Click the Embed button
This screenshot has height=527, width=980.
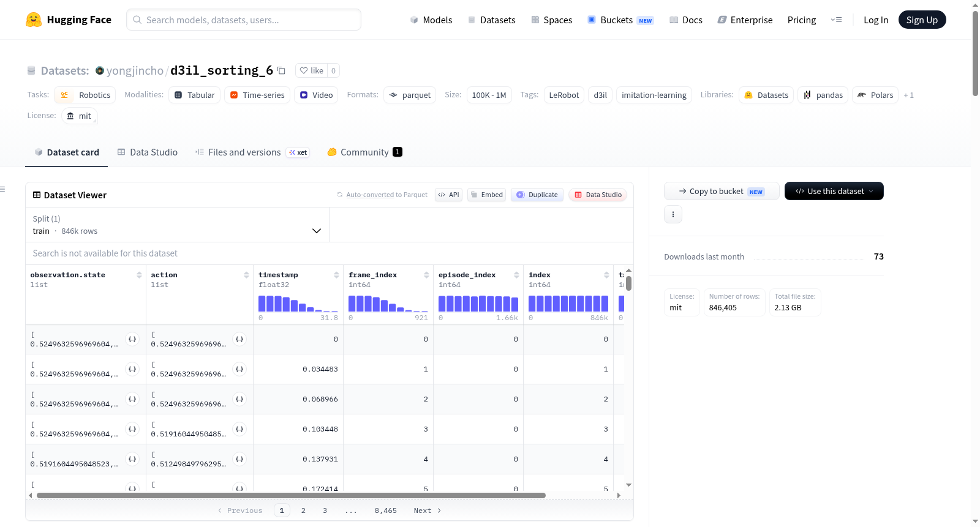pyautogui.click(x=486, y=195)
